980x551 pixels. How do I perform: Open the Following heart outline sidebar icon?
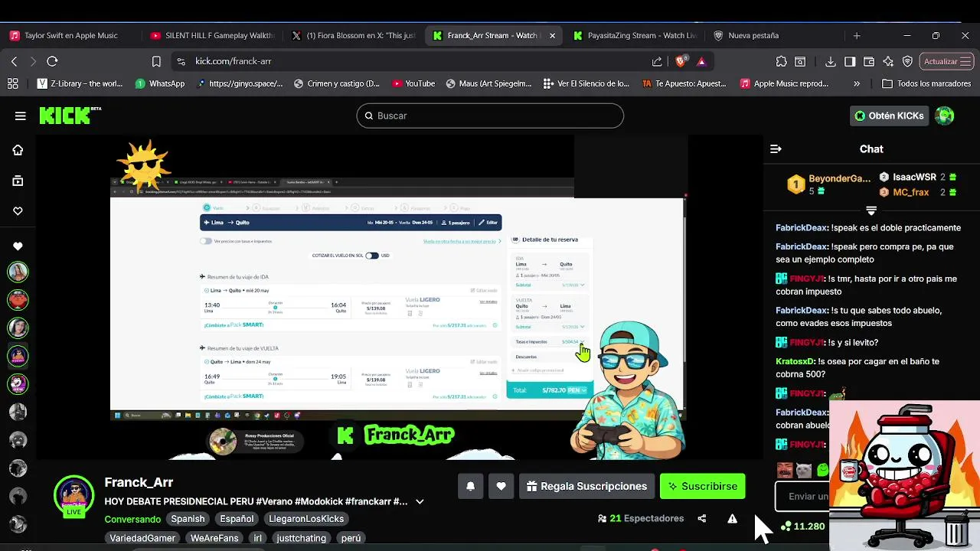pos(18,211)
